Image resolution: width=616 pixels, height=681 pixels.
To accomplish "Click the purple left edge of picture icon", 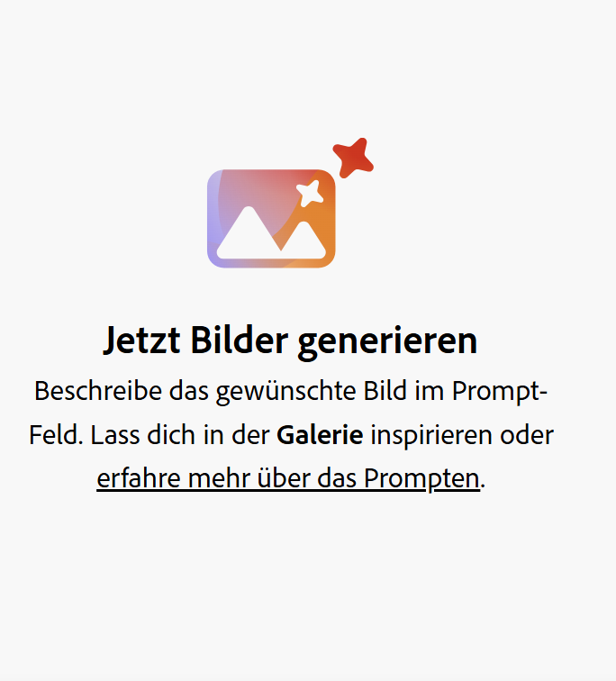I will point(213,219).
